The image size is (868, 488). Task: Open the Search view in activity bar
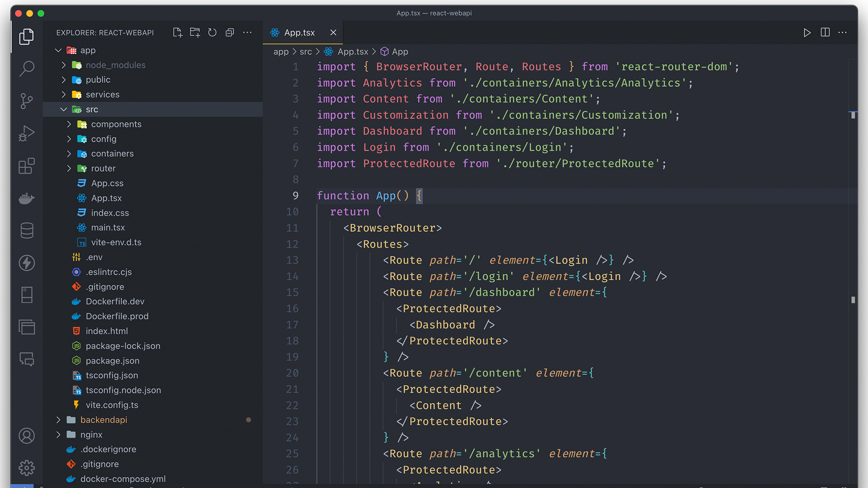tap(27, 69)
